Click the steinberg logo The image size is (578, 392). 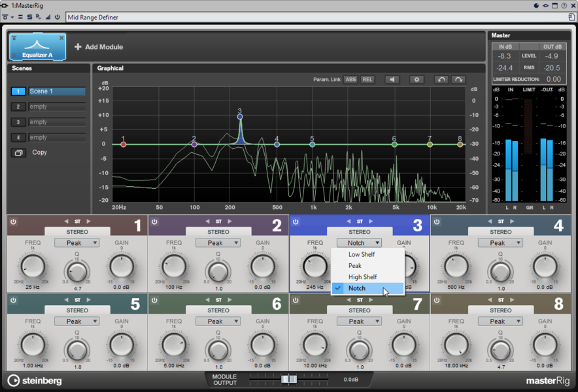pos(35,381)
